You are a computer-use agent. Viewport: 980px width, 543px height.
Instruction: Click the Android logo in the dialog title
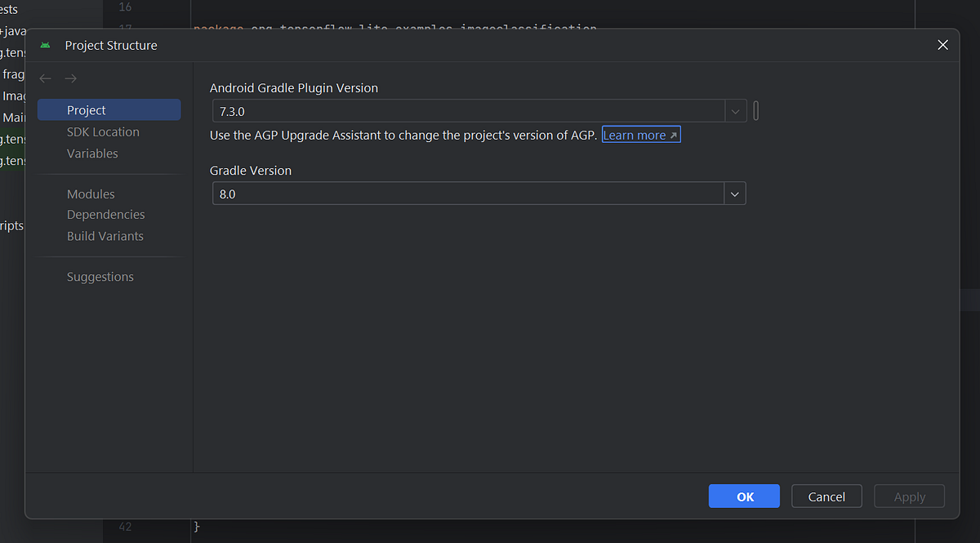click(47, 46)
